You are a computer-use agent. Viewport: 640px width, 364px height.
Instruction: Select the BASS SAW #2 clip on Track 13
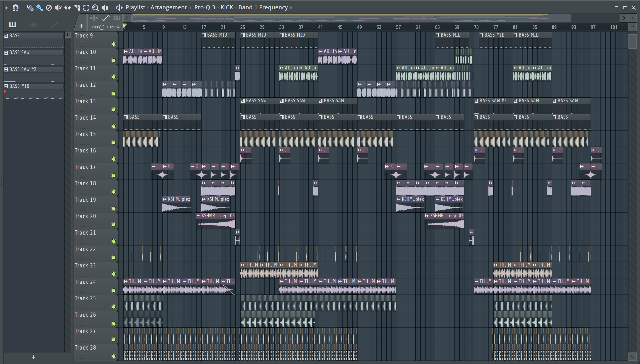click(x=493, y=106)
